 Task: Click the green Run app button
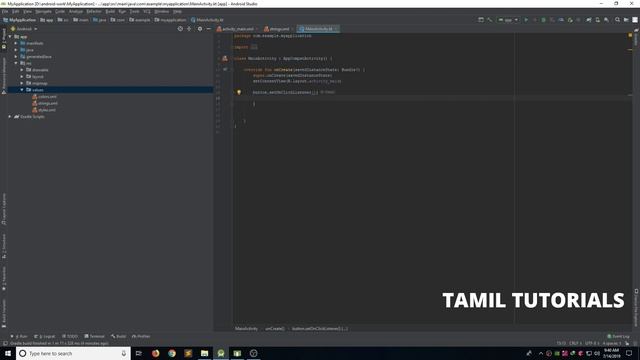(x=526, y=20)
